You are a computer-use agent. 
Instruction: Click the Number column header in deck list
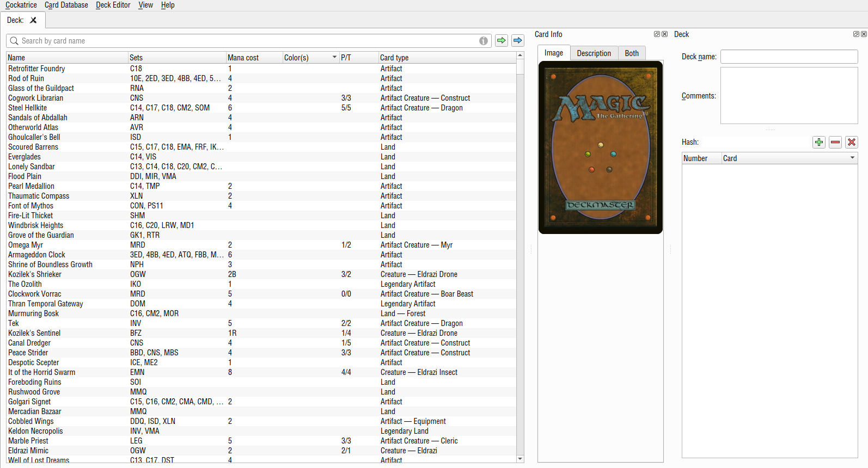point(702,158)
